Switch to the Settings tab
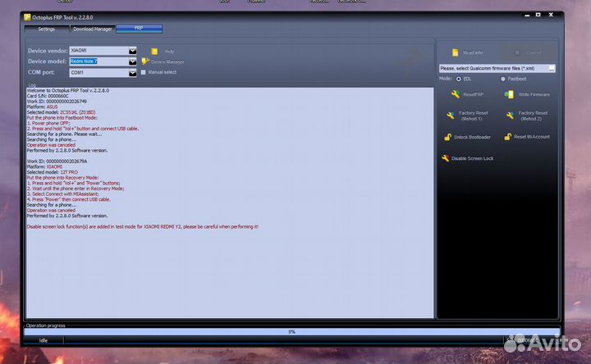 coord(46,29)
